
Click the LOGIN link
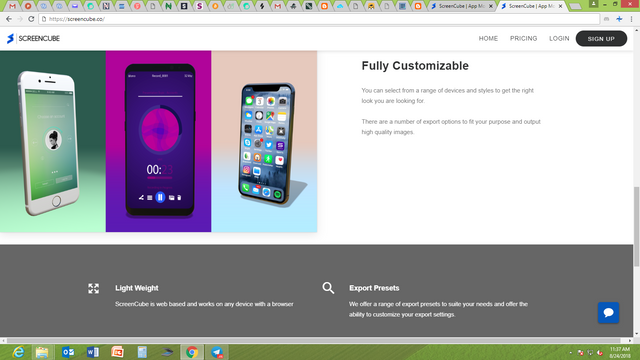[x=559, y=38]
